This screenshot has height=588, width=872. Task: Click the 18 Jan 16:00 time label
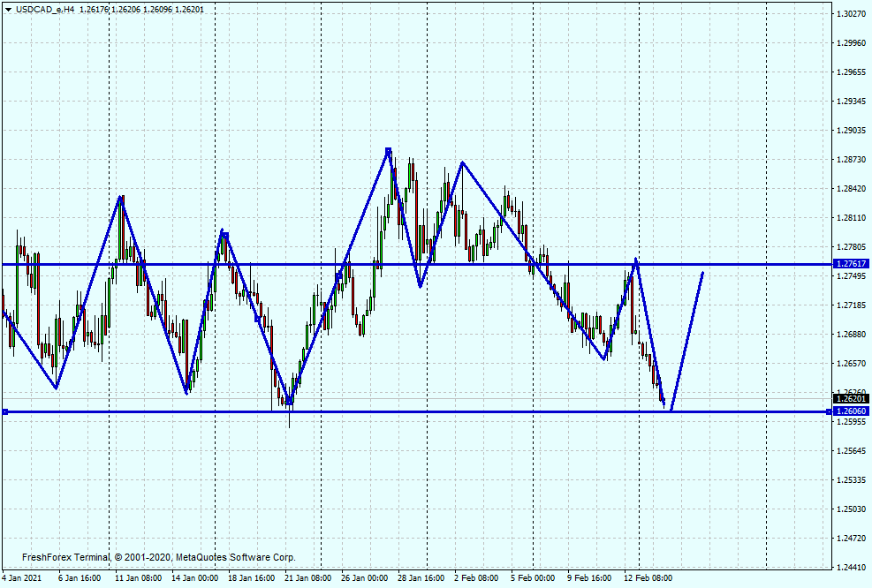252,578
